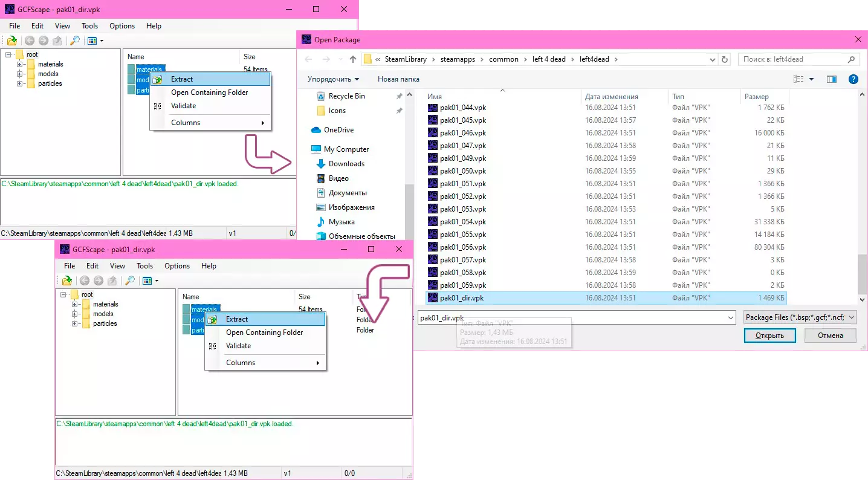Collapse the root tree node in lower GCFScape
The height and width of the screenshot is (480, 868).
tap(64, 294)
